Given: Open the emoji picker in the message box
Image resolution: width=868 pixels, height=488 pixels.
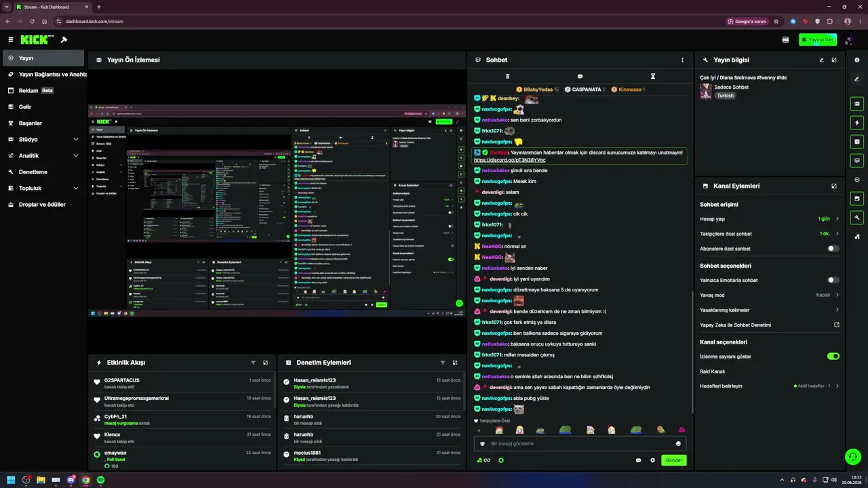Looking at the screenshot, I should pos(678,444).
